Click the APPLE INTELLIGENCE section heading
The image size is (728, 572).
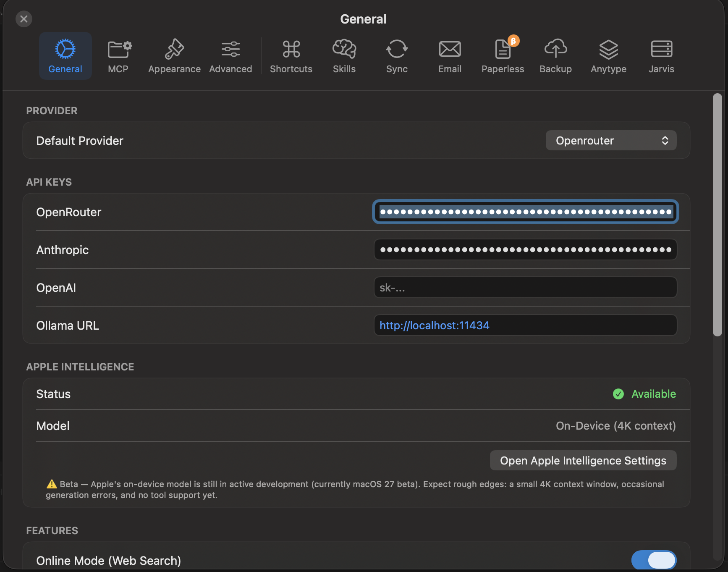[80, 367]
